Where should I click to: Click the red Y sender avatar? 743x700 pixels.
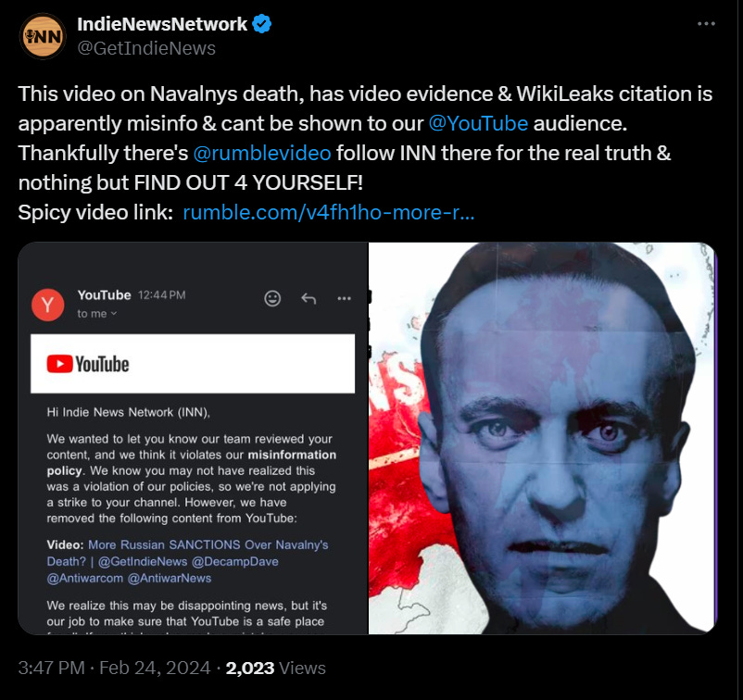[x=48, y=305]
